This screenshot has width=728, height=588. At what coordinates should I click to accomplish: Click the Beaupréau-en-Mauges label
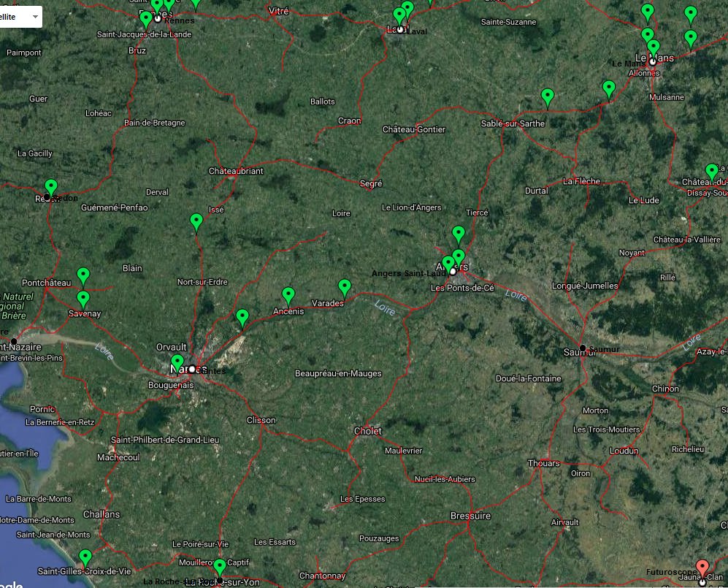(338, 373)
